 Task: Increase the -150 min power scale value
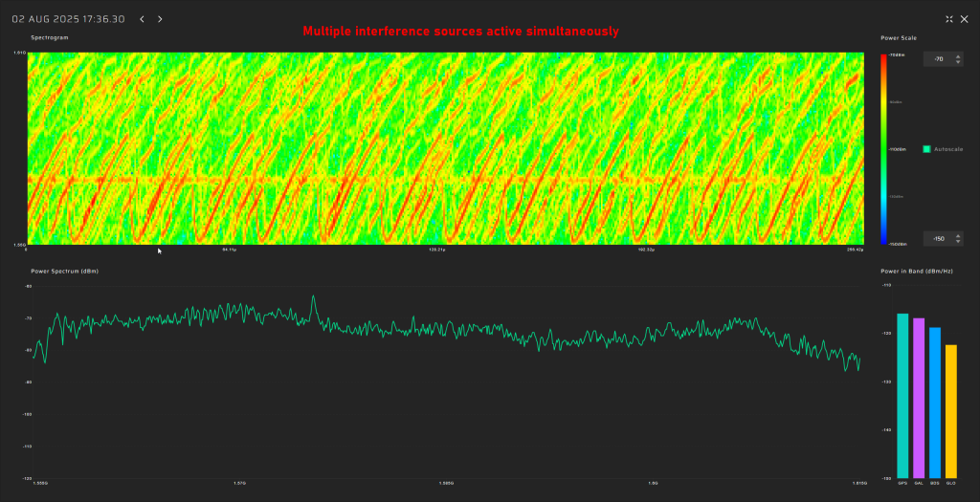pyautogui.click(x=959, y=235)
